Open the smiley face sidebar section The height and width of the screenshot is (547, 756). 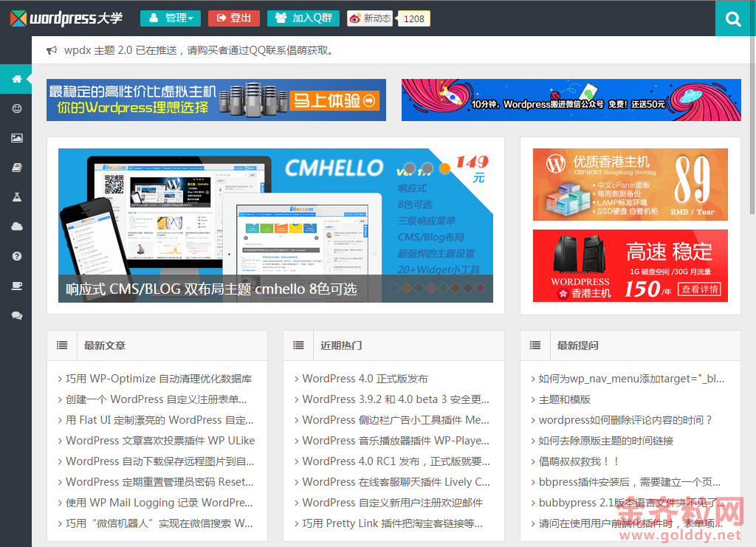(x=16, y=109)
